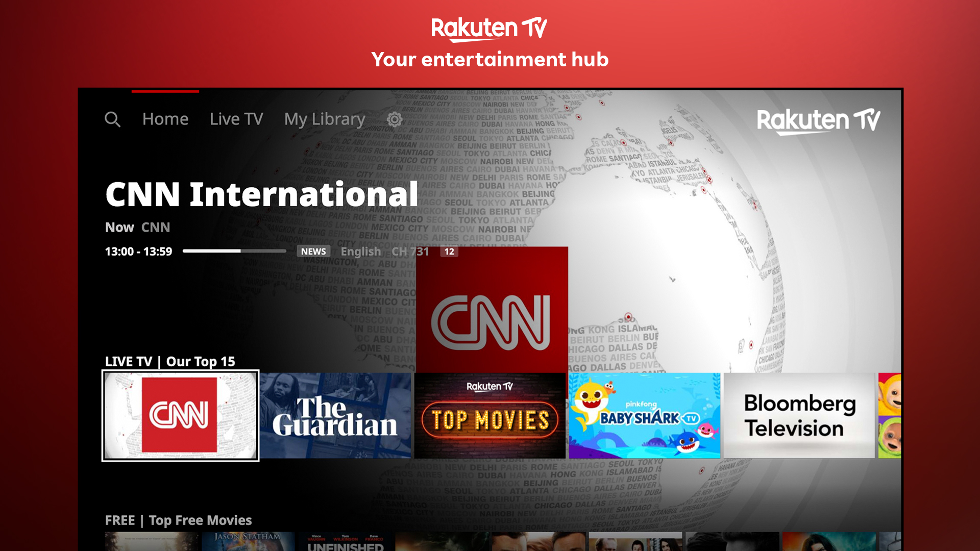
Task: Click the NEWS genre badge
Action: pyautogui.click(x=313, y=251)
